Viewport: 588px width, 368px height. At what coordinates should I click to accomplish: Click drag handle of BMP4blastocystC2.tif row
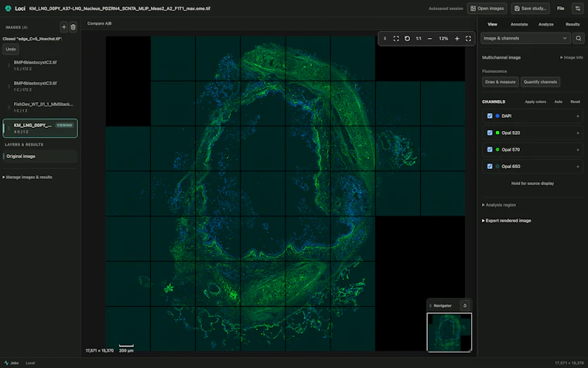pos(9,65)
